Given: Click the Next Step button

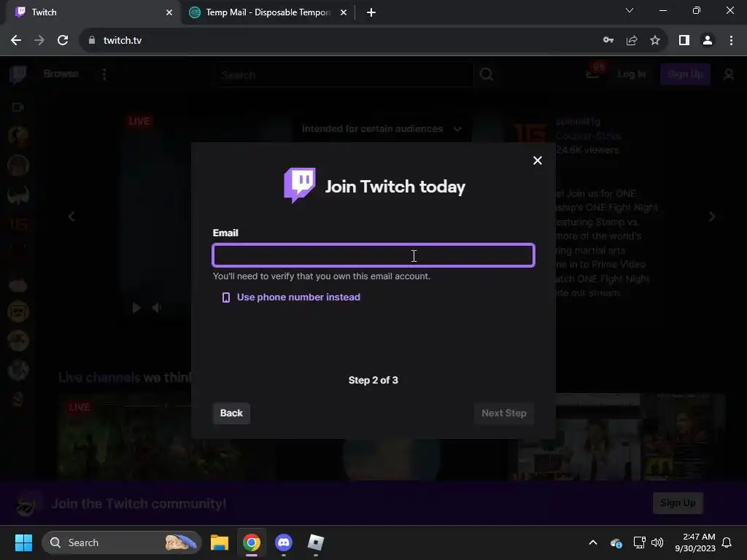Looking at the screenshot, I should click(503, 413).
